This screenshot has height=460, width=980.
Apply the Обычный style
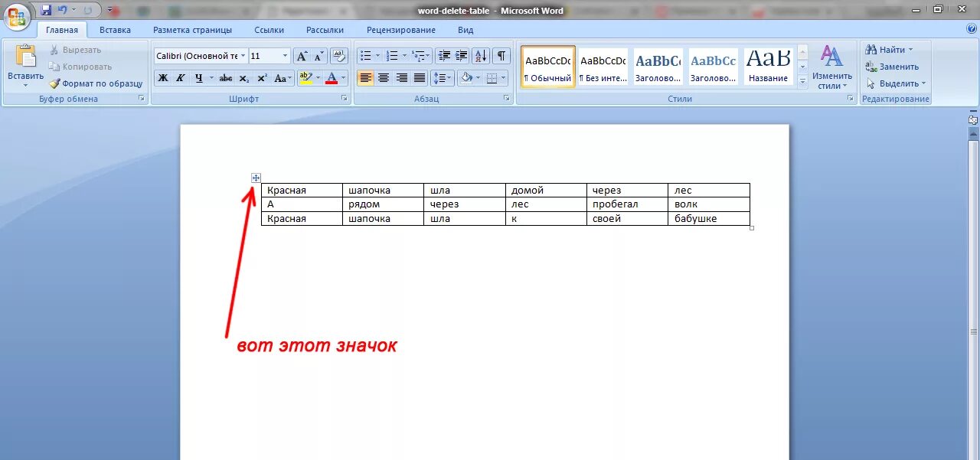click(x=548, y=67)
